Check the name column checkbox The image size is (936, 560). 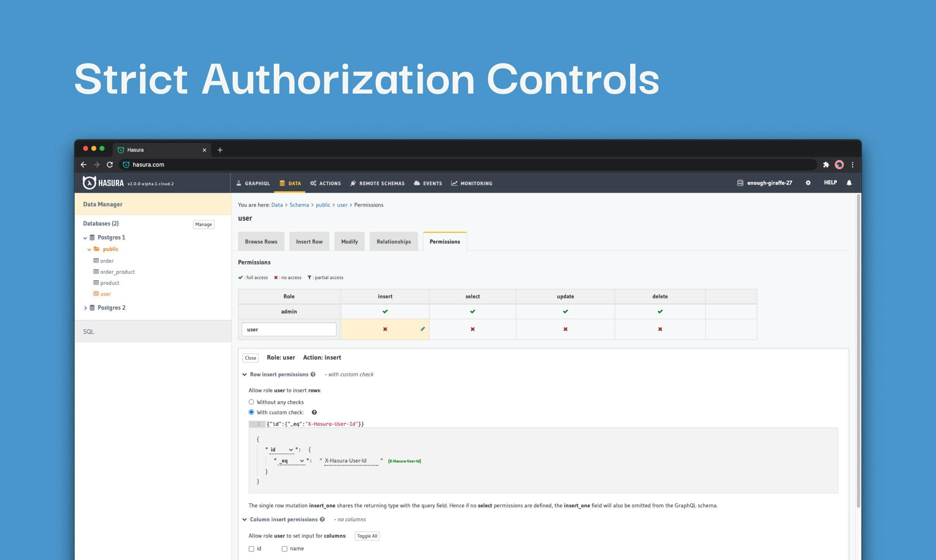pyautogui.click(x=284, y=549)
